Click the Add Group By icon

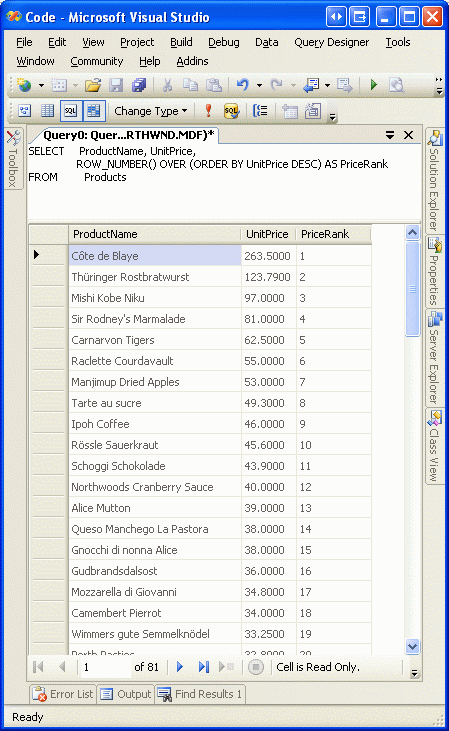click(260, 111)
